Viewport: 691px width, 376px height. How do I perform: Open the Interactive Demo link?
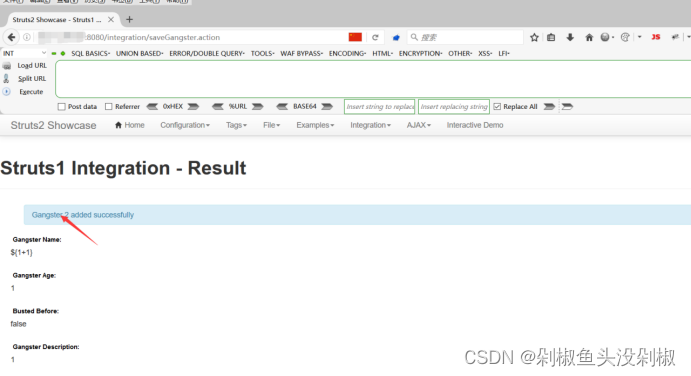tap(475, 125)
